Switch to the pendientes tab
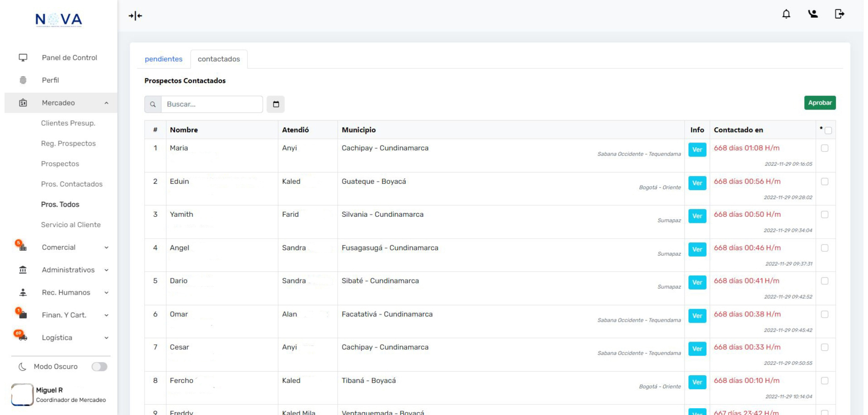 coord(163,59)
